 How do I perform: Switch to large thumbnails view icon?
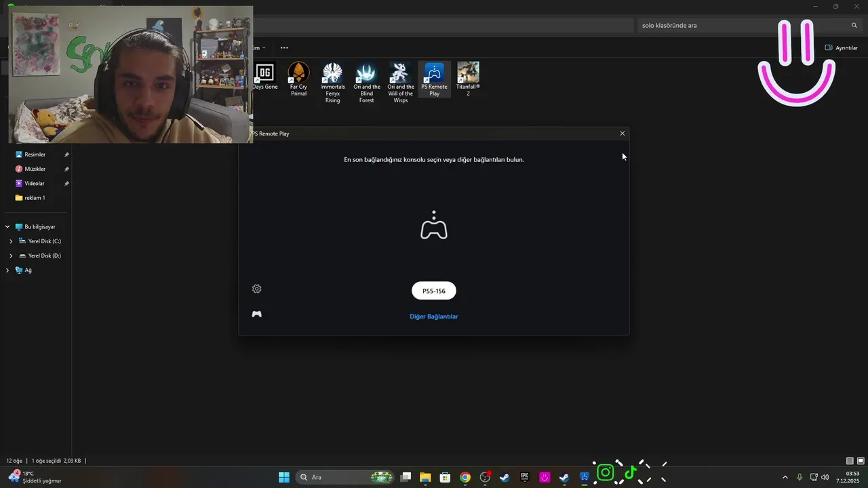click(x=861, y=461)
